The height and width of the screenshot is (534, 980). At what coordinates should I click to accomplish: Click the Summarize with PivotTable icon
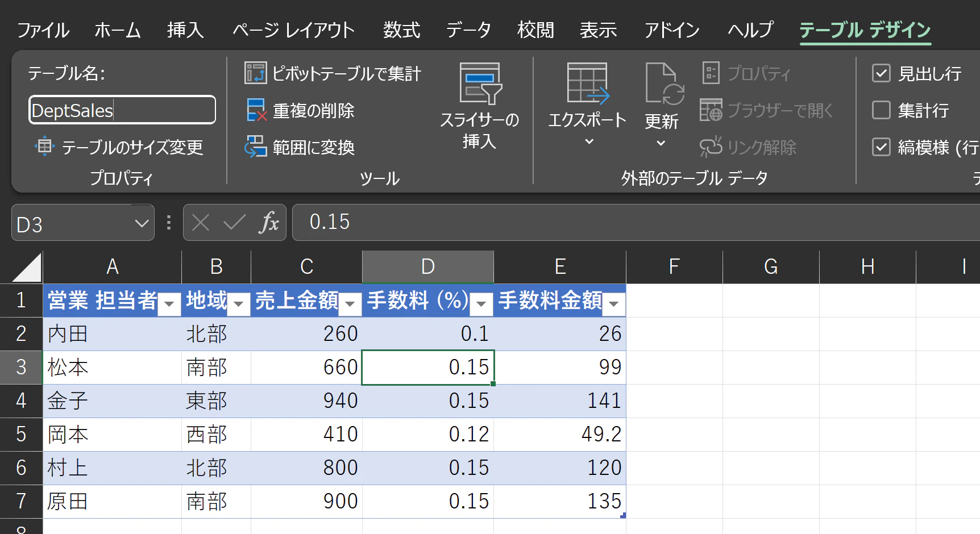click(x=255, y=73)
